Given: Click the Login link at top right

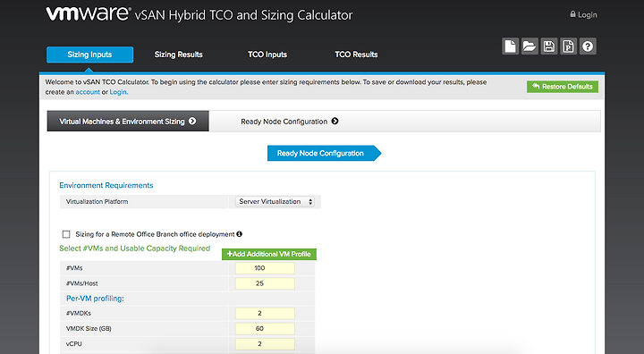Looking at the screenshot, I should pos(583,15).
